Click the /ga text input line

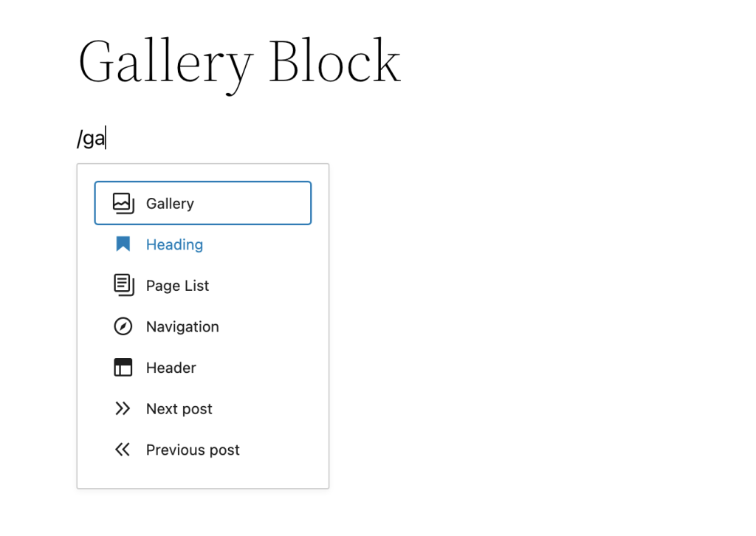coord(91,137)
